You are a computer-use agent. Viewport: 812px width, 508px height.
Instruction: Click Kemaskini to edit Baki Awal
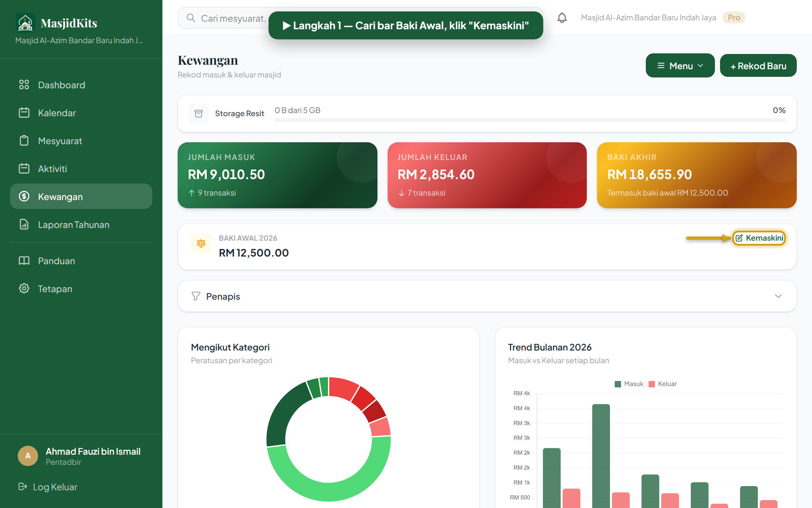759,238
